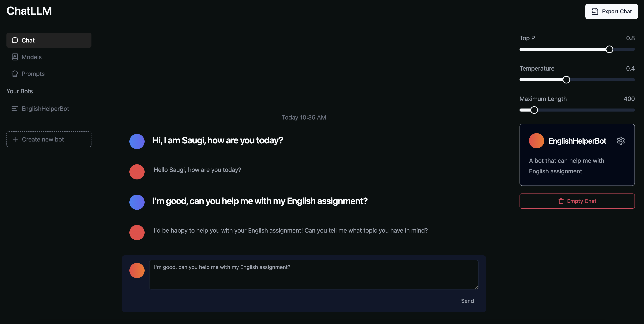
Task: Click the lines icon beside EnglishHelperBot
Action: click(14, 109)
